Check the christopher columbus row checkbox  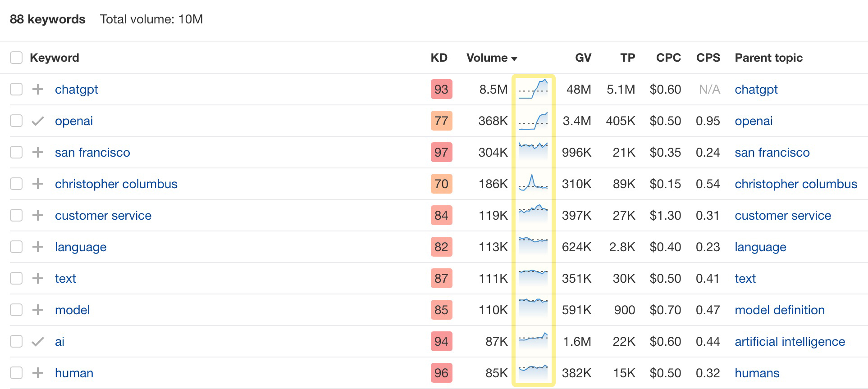click(x=16, y=184)
